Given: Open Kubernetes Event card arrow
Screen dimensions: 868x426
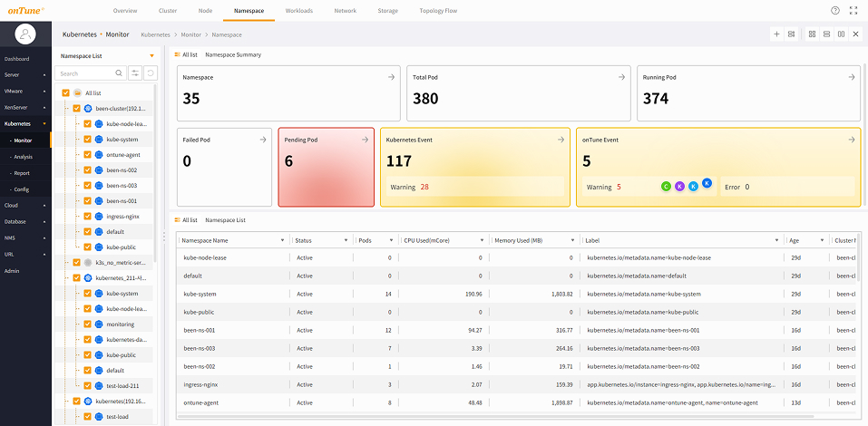Looking at the screenshot, I should click(561, 140).
